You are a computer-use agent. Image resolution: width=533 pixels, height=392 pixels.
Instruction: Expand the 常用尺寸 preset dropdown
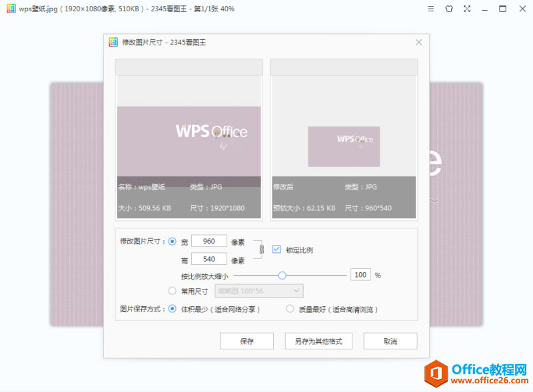(x=259, y=291)
